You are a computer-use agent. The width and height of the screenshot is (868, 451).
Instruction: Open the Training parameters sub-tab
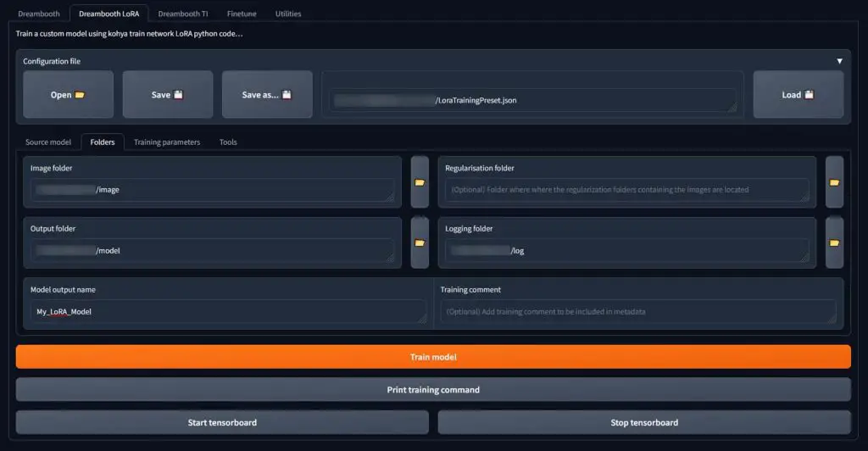(x=167, y=142)
